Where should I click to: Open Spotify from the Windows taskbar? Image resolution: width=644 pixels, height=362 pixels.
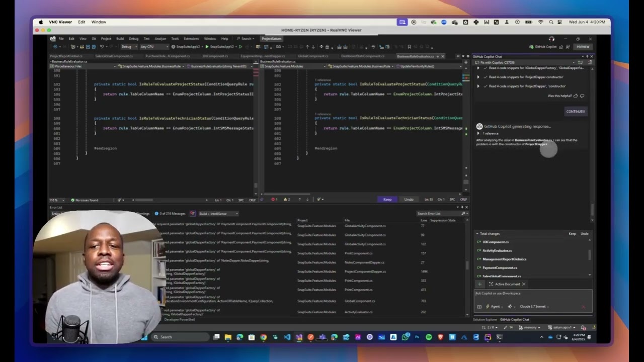[429, 337]
